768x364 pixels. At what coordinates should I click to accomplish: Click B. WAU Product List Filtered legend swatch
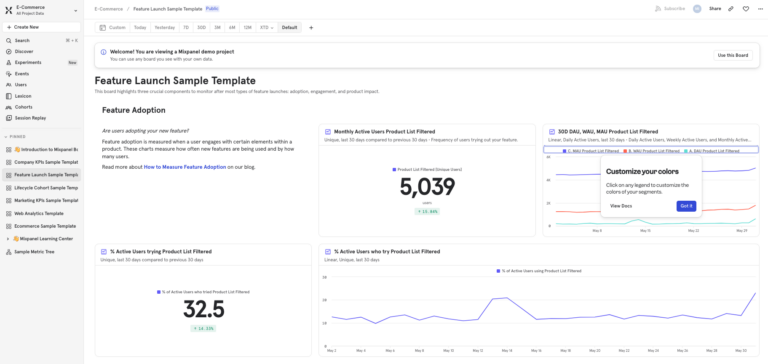pyautogui.click(x=626, y=151)
